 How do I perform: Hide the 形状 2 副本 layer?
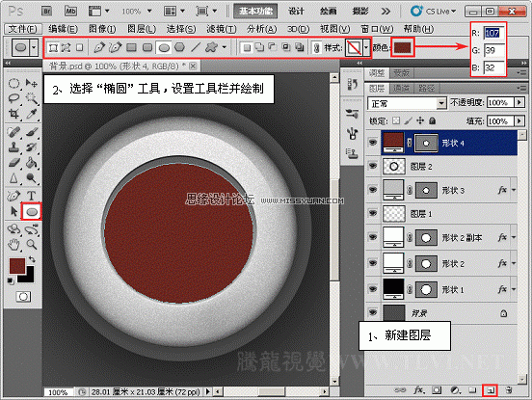click(x=373, y=237)
